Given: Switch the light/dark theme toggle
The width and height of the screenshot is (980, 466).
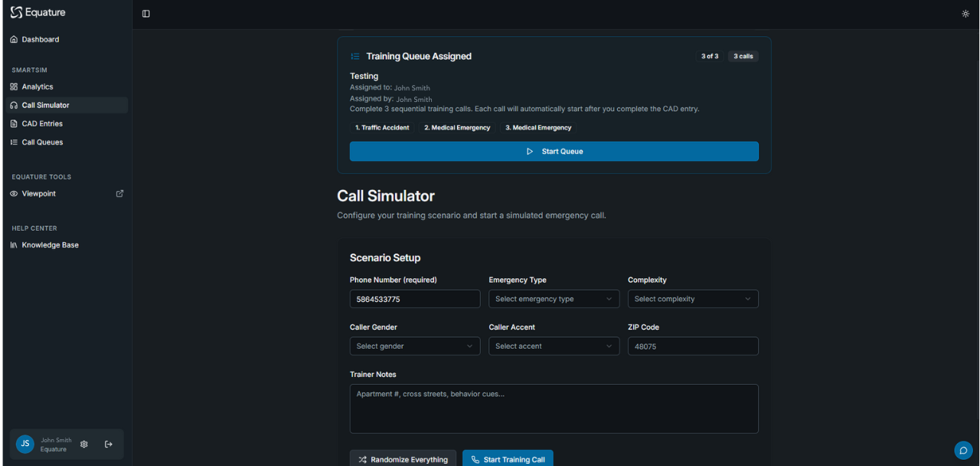Looking at the screenshot, I should click(x=965, y=14).
